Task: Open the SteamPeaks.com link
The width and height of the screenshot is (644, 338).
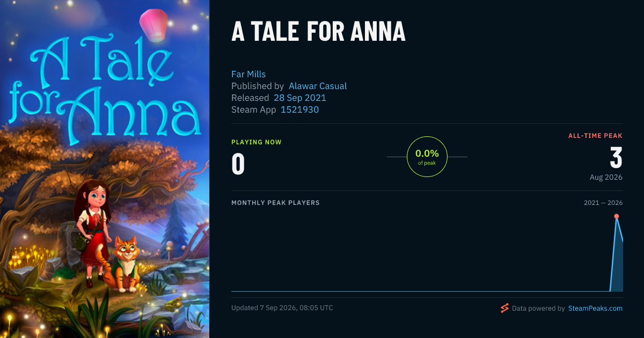Action: pos(595,308)
